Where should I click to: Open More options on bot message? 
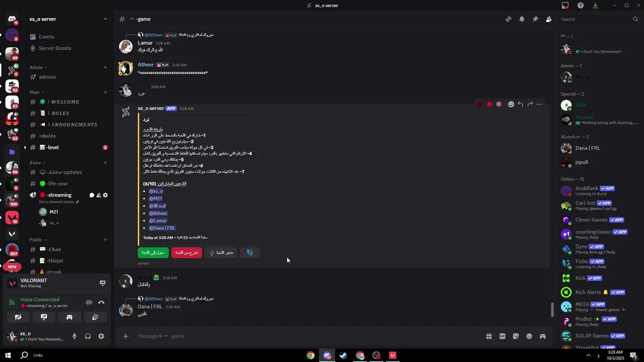pyautogui.click(x=539, y=104)
